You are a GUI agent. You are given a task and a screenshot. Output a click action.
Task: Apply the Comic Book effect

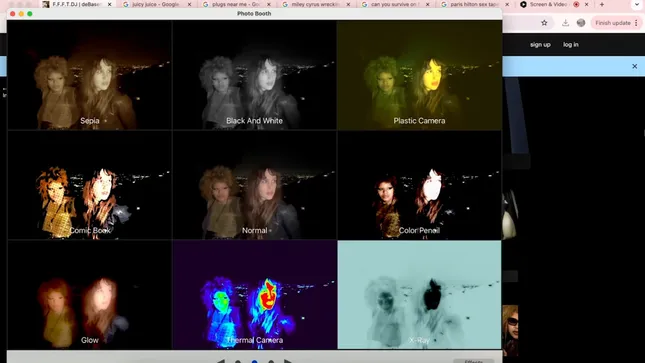pos(90,185)
